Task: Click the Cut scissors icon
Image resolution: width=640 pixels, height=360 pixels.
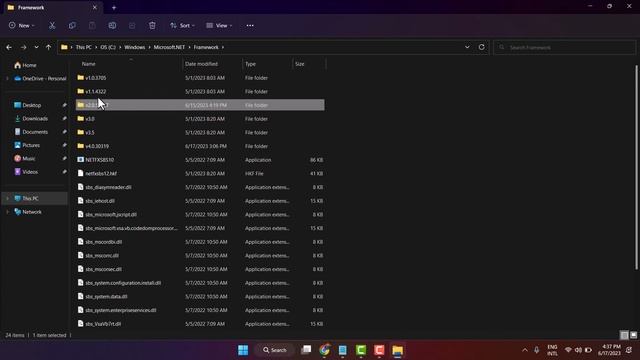Action: point(52,25)
